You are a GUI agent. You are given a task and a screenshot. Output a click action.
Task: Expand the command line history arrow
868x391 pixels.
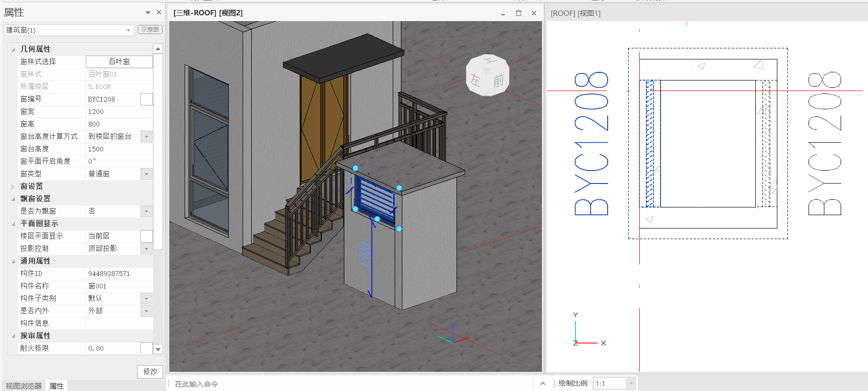coord(542,383)
